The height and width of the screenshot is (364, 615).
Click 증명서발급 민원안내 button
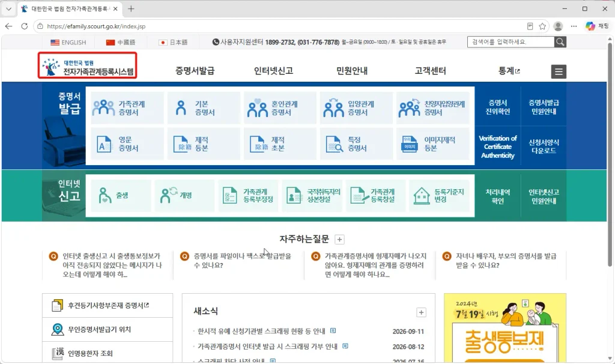[x=544, y=107]
